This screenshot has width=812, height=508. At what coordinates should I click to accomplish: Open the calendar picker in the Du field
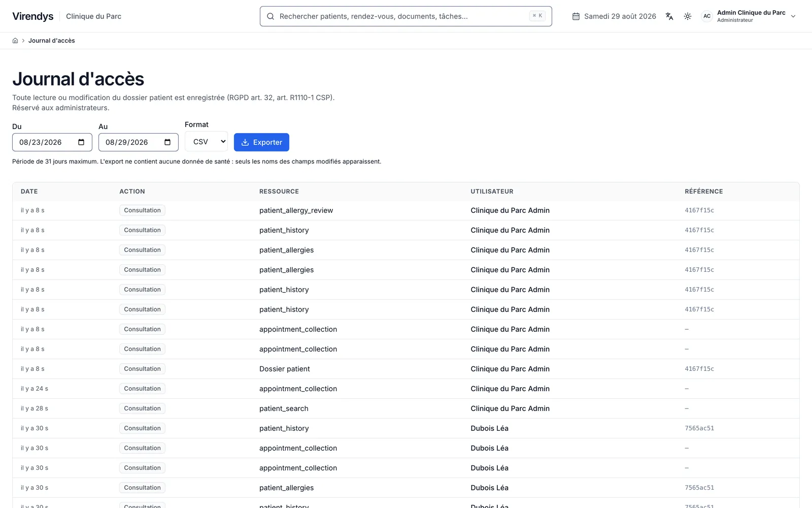pos(81,142)
